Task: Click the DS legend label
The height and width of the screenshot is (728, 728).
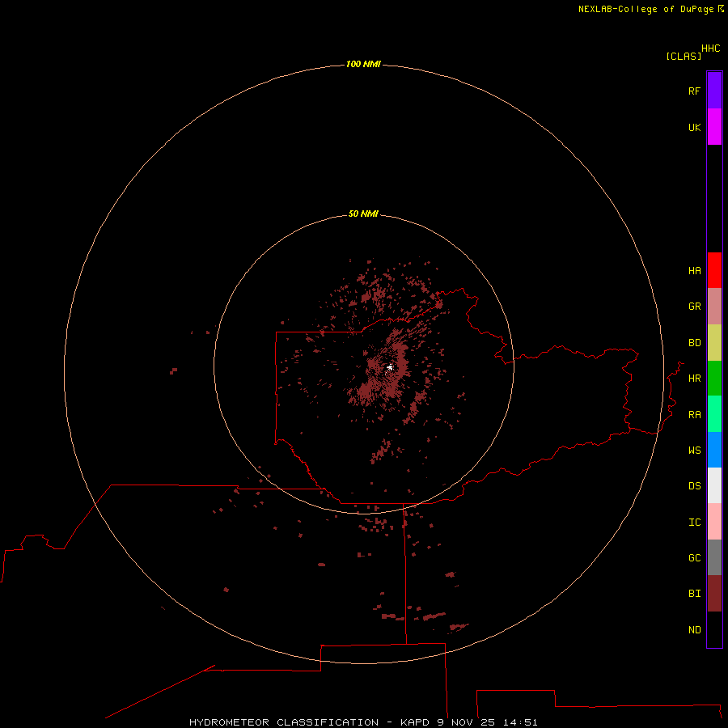Action: coord(694,486)
